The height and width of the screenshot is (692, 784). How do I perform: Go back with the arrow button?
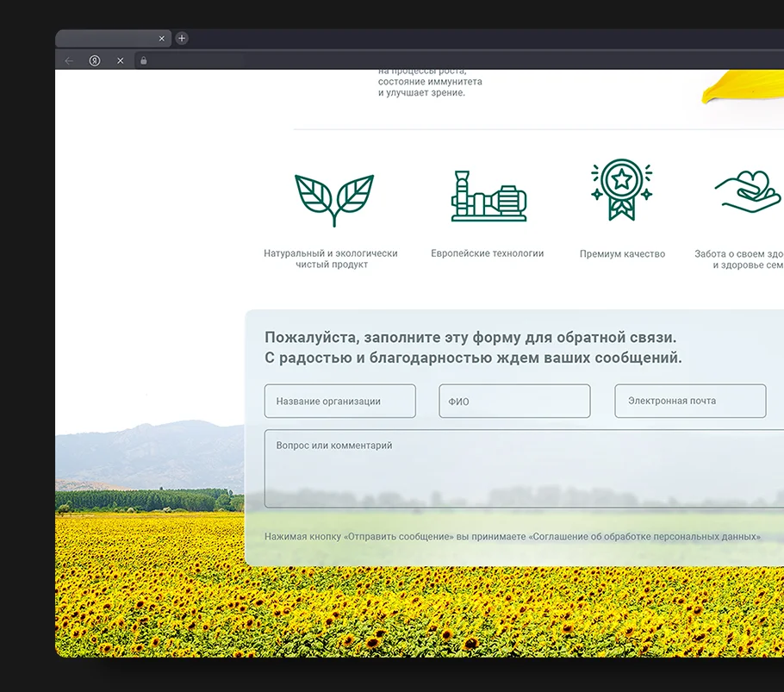pos(69,60)
